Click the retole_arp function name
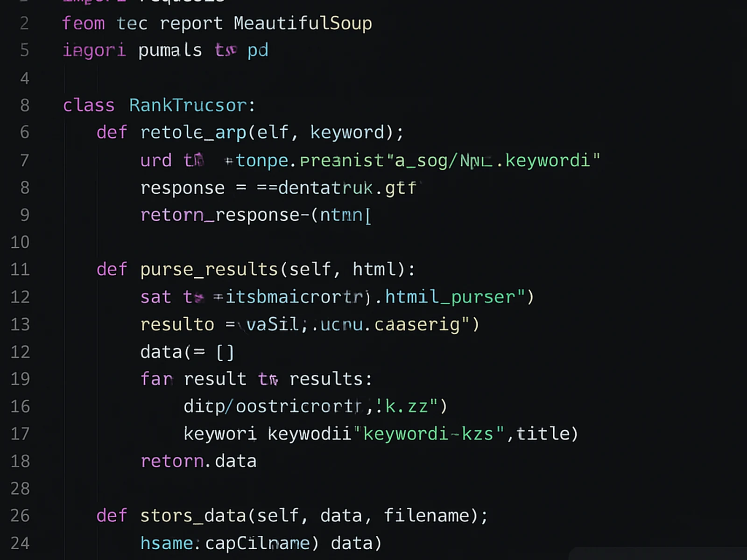This screenshot has width=747, height=560. coord(193,133)
